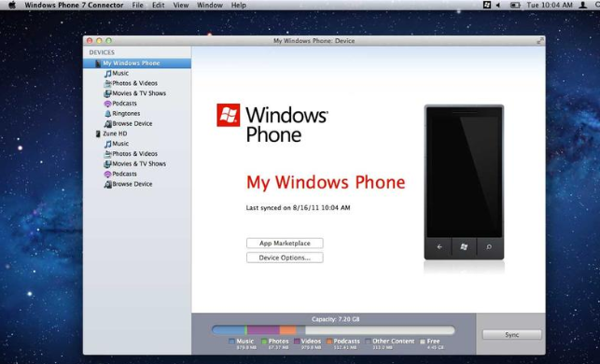Viewport: 600px width, 364px height.
Task: Open Browse Device under Zune HD
Action: tap(128, 184)
